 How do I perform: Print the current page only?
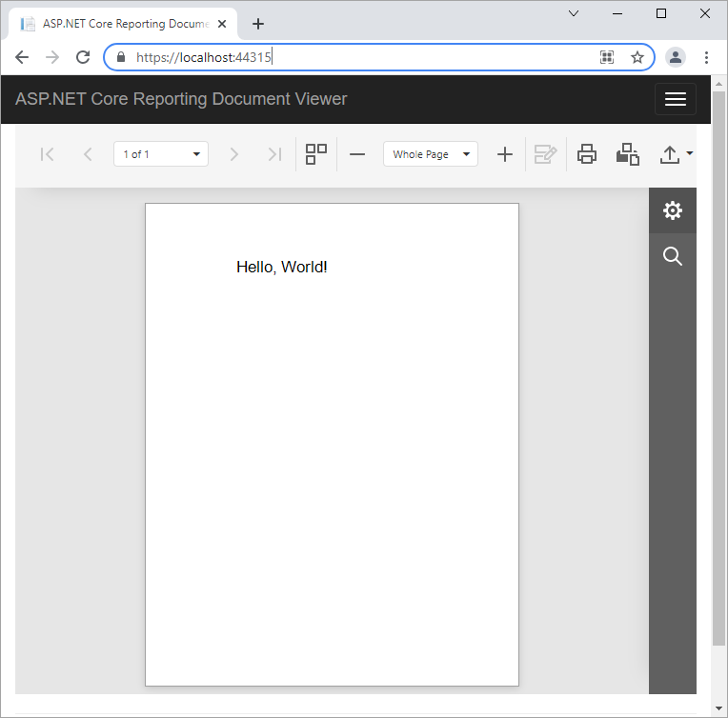tap(628, 154)
